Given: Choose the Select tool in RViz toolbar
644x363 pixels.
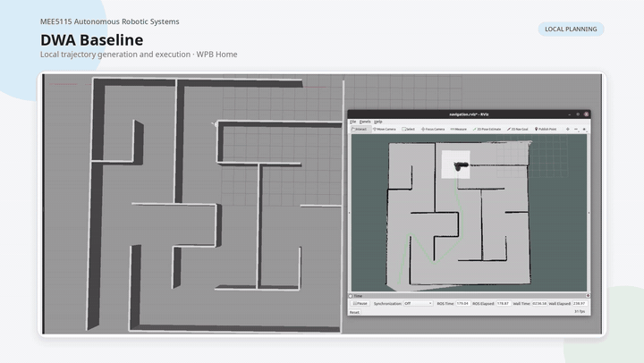Looking at the screenshot, I should [x=408, y=129].
